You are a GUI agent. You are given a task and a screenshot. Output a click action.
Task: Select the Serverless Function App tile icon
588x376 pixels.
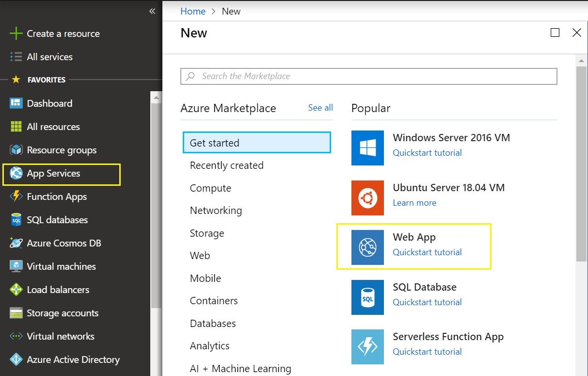[367, 346]
